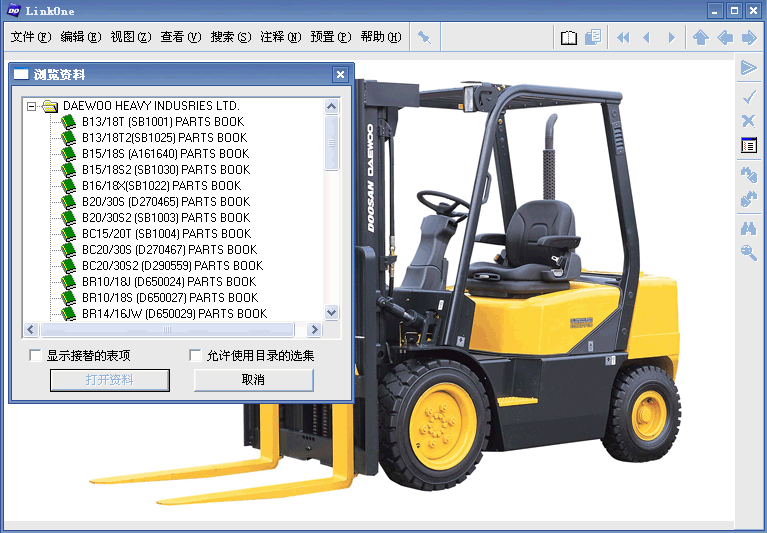This screenshot has width=767, height=533.
Task: Click the checkmark icon in right sidebar
Action: tap(748, 96)
